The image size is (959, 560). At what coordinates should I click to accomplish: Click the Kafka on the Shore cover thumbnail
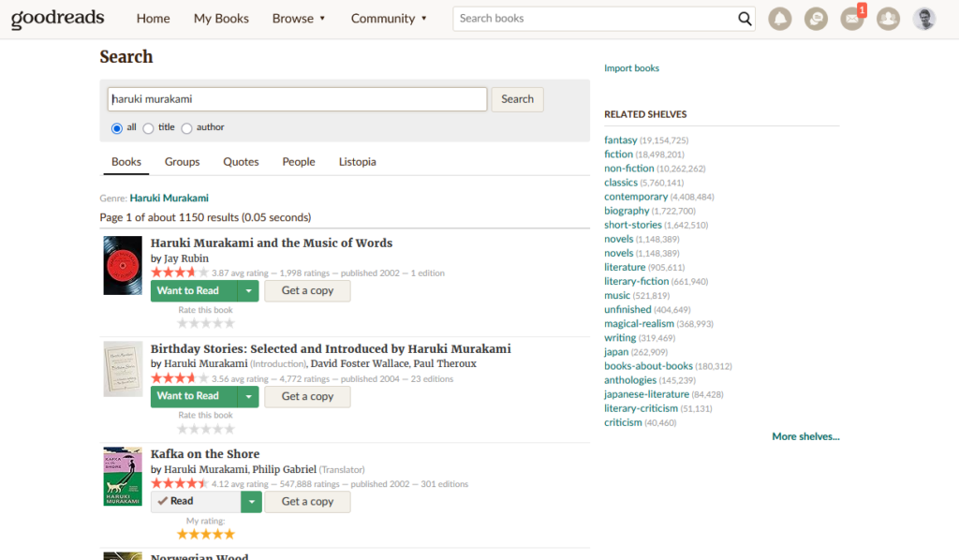[123, 477]
